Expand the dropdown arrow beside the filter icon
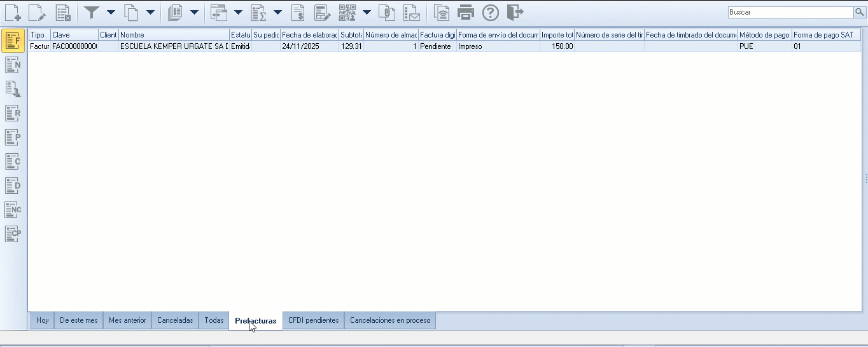 111,12
